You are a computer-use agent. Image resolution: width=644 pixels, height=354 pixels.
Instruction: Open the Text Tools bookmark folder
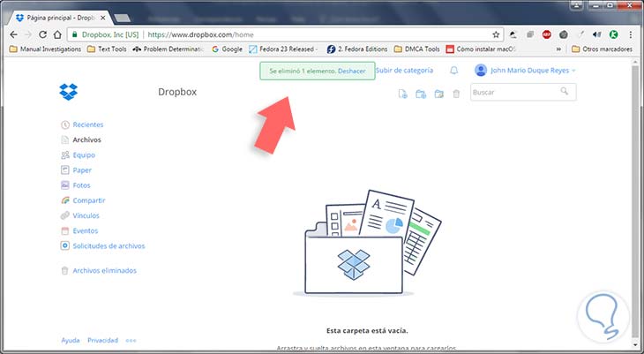(107, 49)
